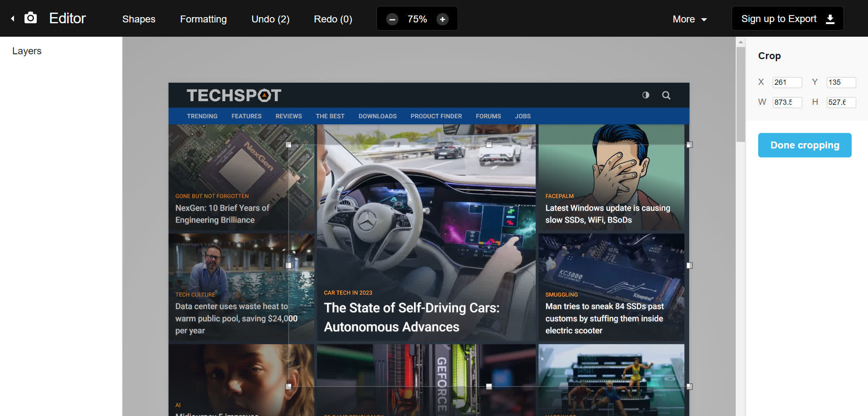Click the TechSpot search magnifier icon
The height and width of the screenshot is (416, 868).
click(666, 95)
